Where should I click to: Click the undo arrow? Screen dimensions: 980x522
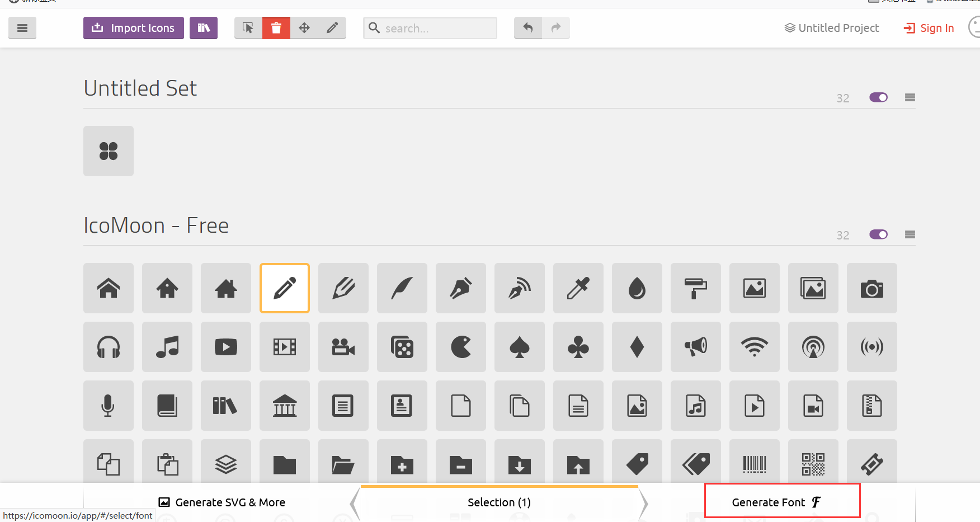click(x=527, y=27)
